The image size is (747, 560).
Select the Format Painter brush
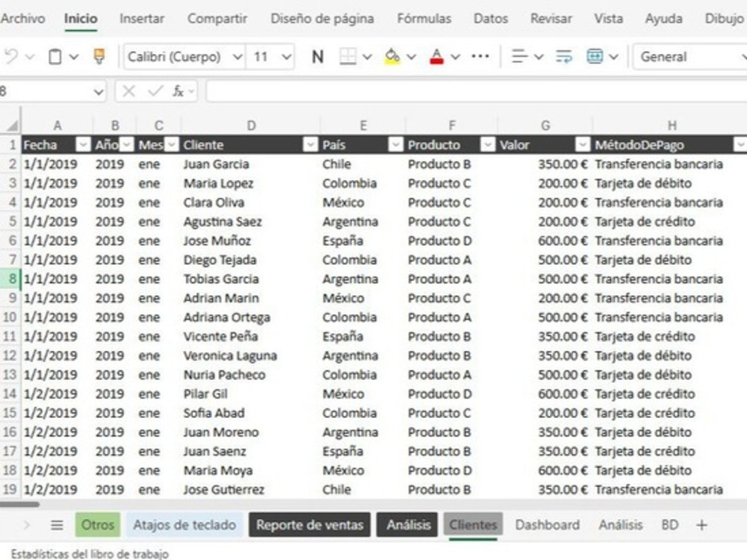[99, 56]
